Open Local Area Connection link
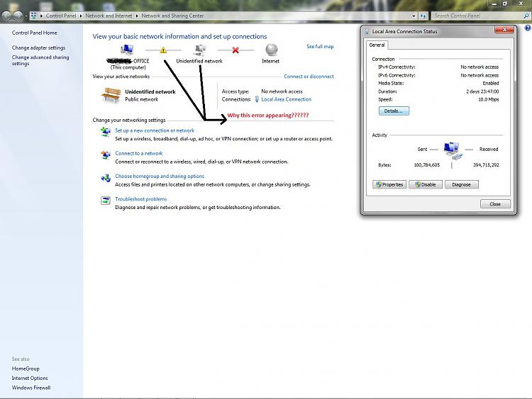 point(287,99)
